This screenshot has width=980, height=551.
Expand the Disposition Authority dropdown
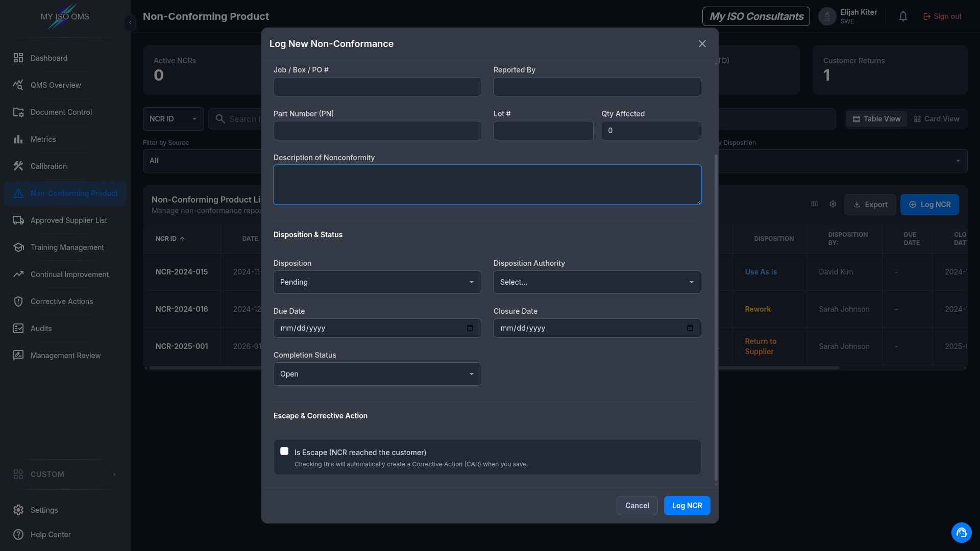pyautogui.click(x=597, y=282)
